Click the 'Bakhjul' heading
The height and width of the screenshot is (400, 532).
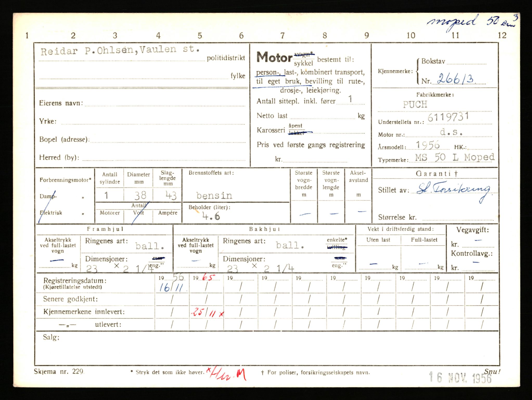[x=265, y=229]
